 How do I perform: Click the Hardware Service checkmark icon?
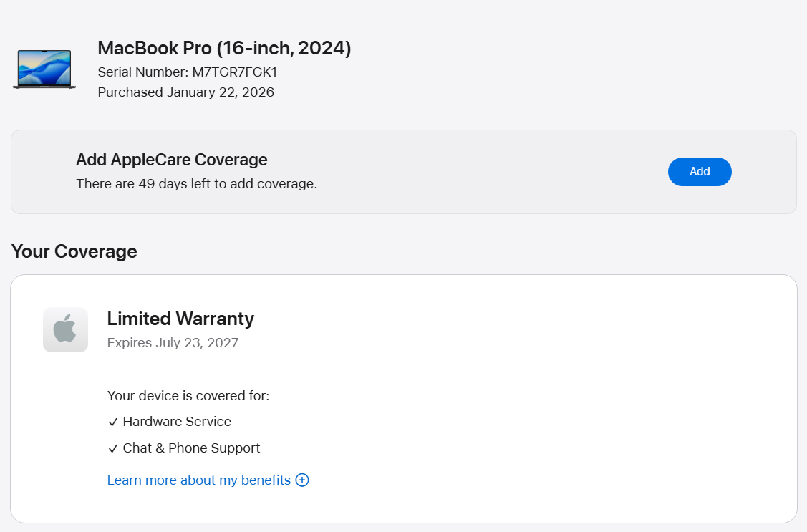[112, 422]
